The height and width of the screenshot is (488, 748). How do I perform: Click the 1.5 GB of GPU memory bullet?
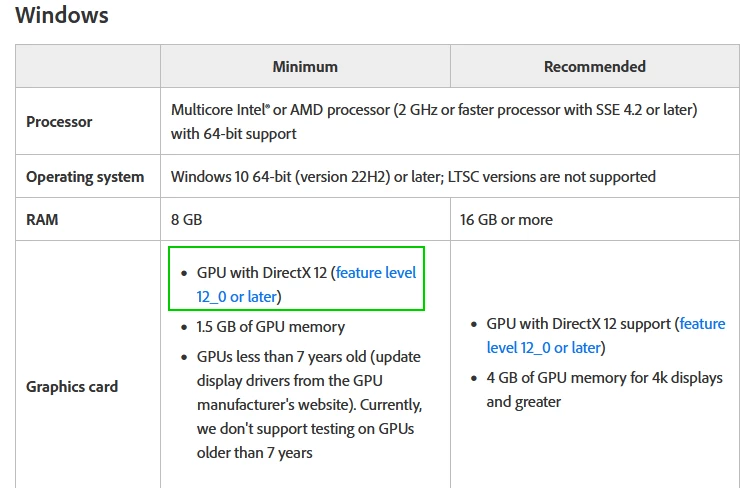[270, 327]
